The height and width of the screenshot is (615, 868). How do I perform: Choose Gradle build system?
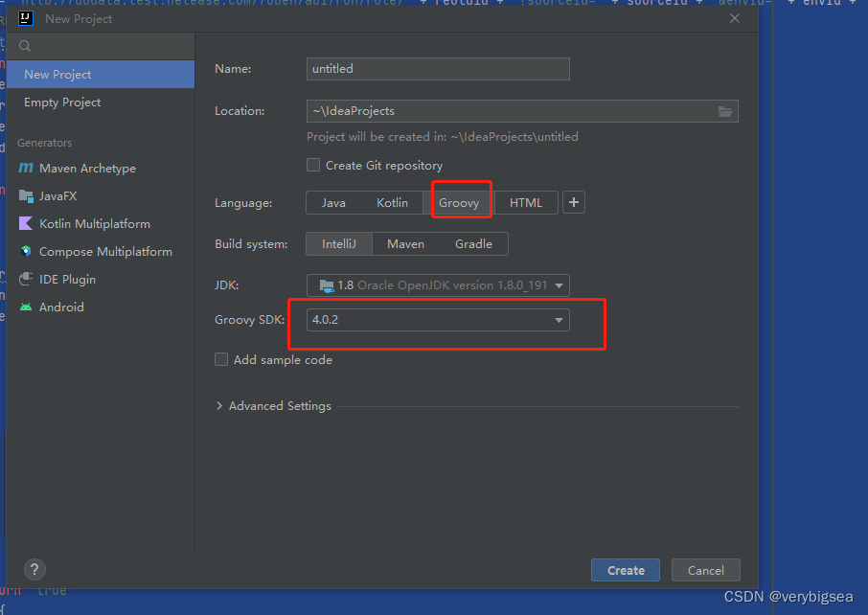(473, 244)
